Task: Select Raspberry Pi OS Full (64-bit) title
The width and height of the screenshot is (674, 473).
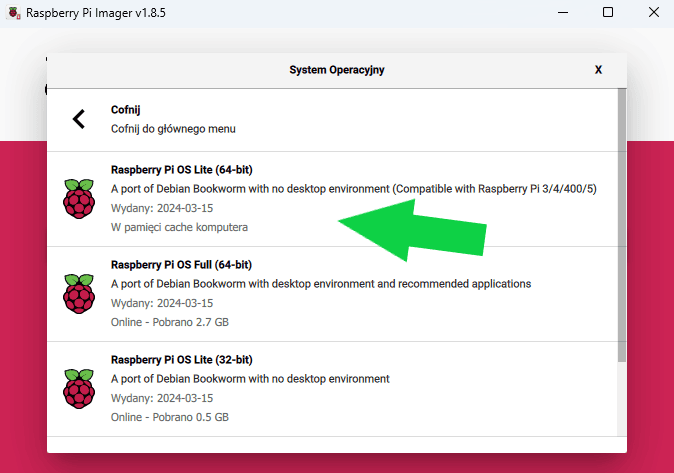Action: pos(181,265)
